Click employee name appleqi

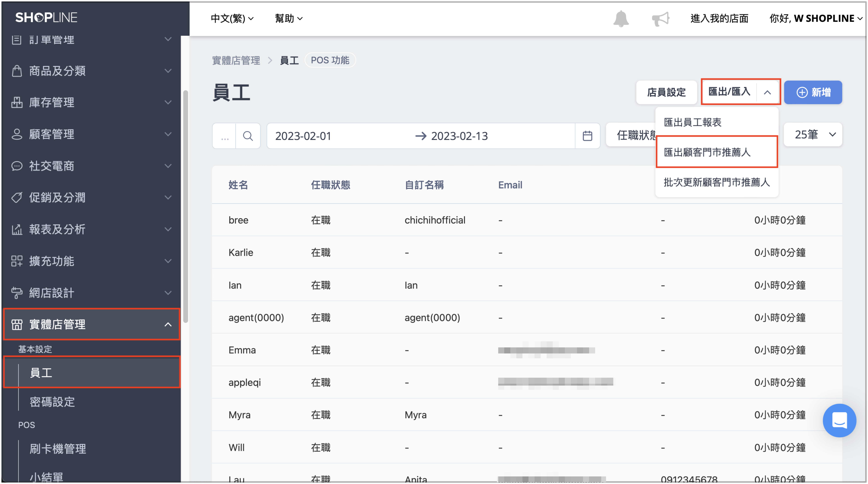pyautogui.click(x=245, y=382)
